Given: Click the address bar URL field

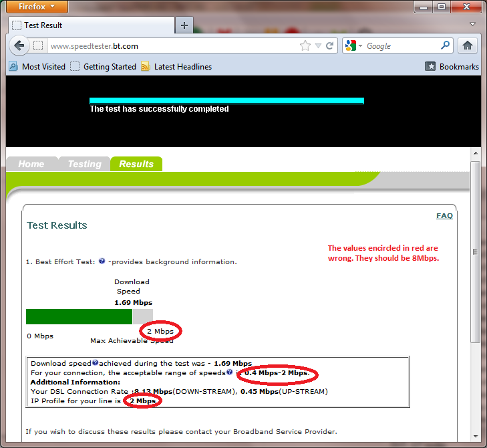Looking at the screenshot, I should [172, 46].
